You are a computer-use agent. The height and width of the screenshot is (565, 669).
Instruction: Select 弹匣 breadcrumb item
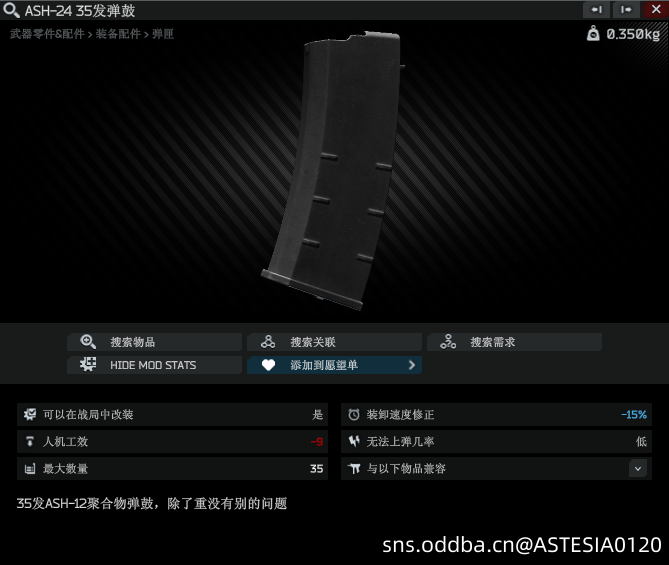click(x=163, y=34)
